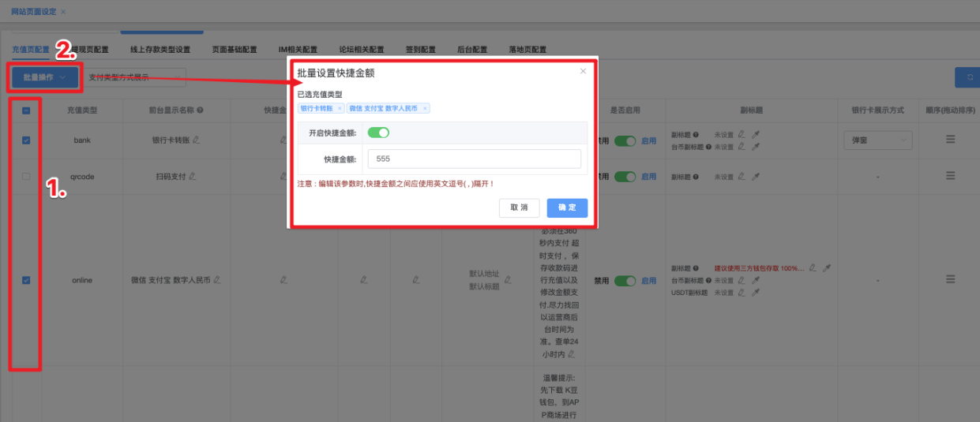The width and height of the screenshot is (980, 422).
Task: Uncheck the bank row checkbox
Action: [x=26, y=140]
